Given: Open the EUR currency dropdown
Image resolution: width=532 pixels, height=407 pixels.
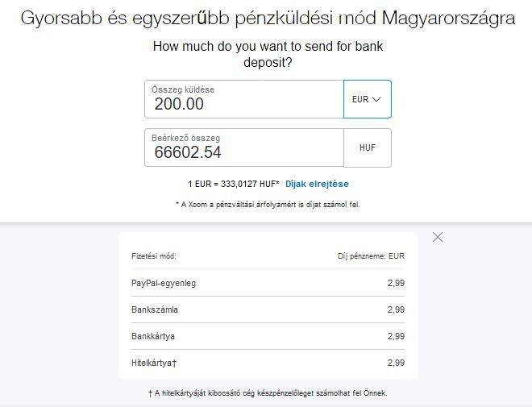Looking at the screenshot, I should 368,99.
